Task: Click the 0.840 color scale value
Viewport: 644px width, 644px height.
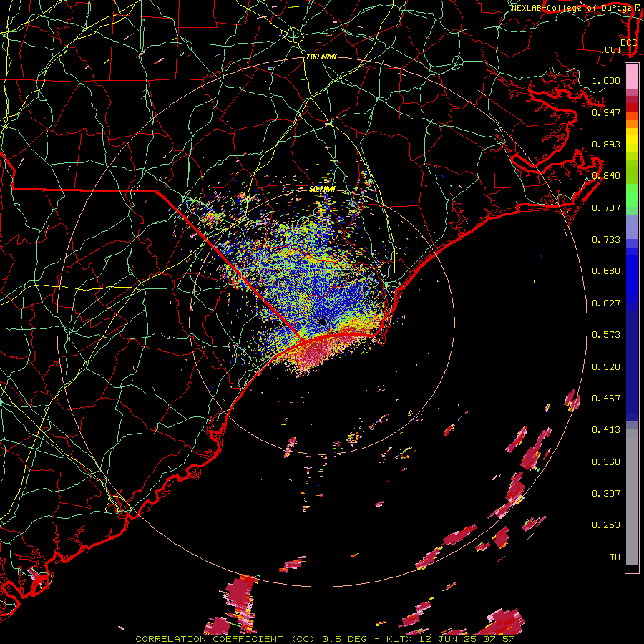Action: pyautogui.click(x=606, y=176)
